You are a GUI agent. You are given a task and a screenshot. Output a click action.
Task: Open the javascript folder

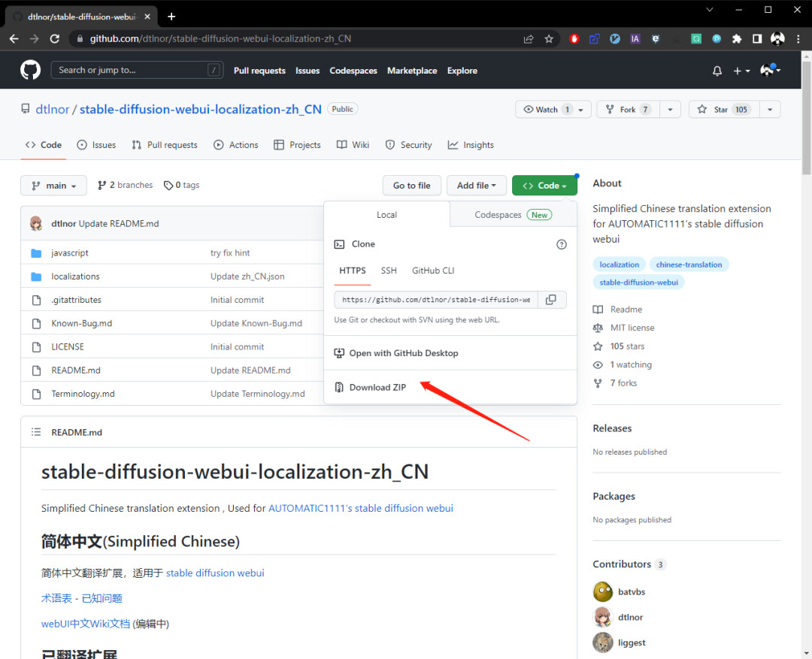tap(69, 252)
